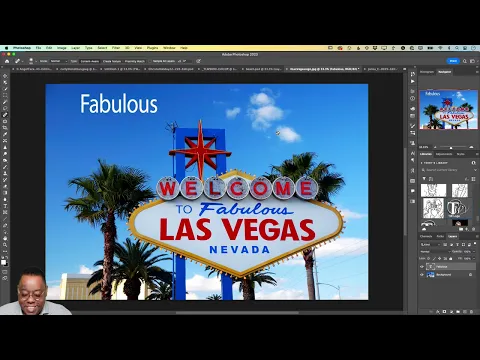Click the pressure-for-size icon in options bar
This screenshot has height=360, width=480.
coord(198,61)
